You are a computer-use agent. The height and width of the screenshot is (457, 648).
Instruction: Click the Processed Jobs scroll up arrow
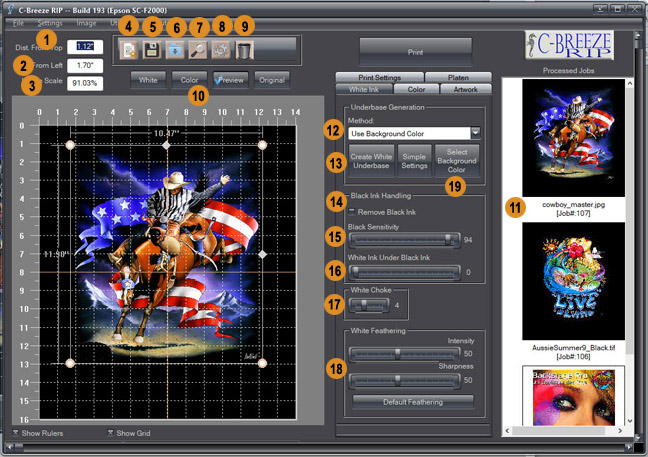(630, 83)
